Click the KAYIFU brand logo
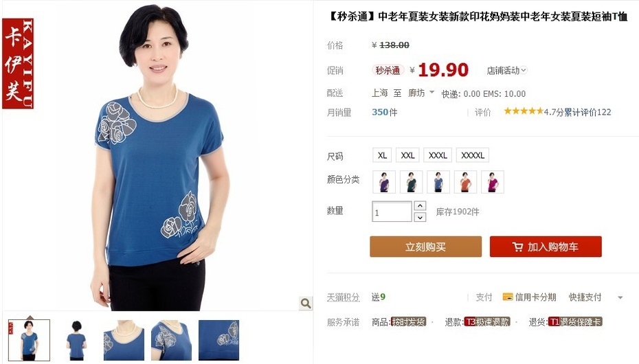The width and height of the screenshot is (639, 364). [18, 63]
